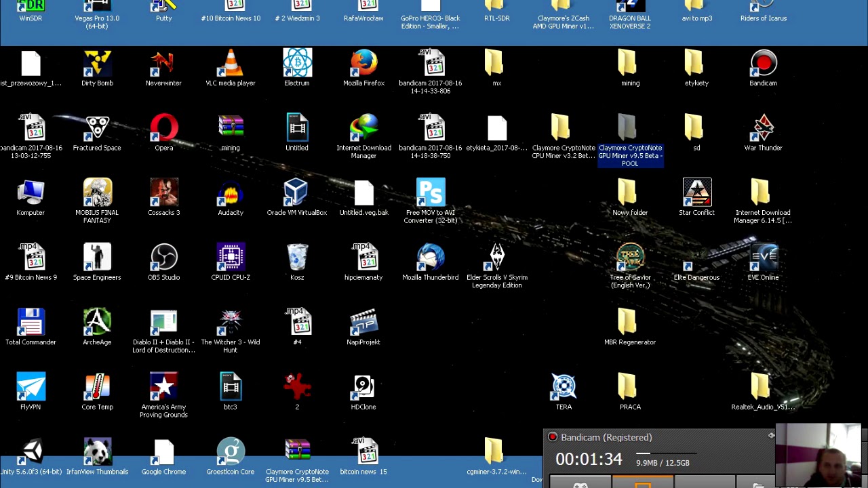The image size is (868, 488).
Task: Launch the Opera browser
Action: click(163, 129)
